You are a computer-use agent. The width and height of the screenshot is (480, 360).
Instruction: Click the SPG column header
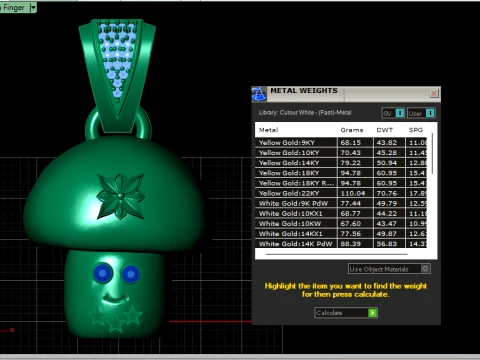(416, 130)
